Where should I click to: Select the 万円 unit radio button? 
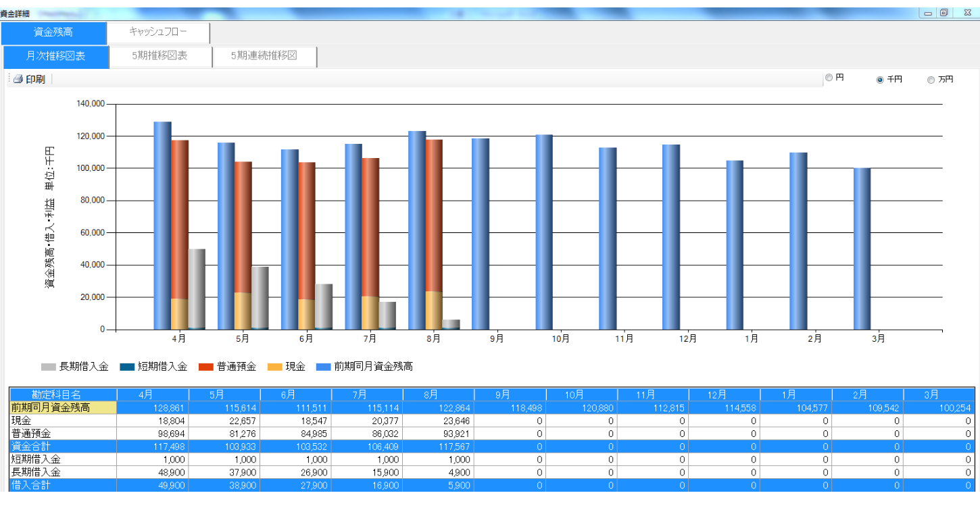click(x=931, y=80)
